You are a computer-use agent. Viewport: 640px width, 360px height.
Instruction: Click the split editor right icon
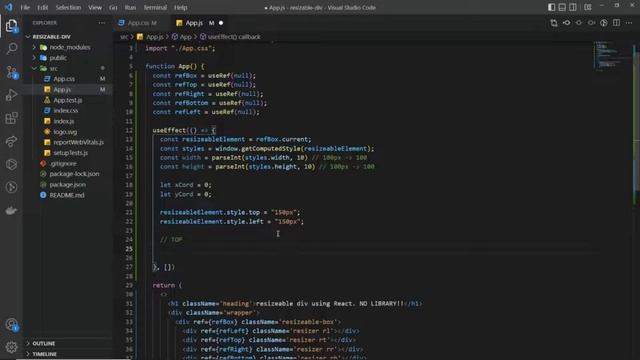(616, 23)
